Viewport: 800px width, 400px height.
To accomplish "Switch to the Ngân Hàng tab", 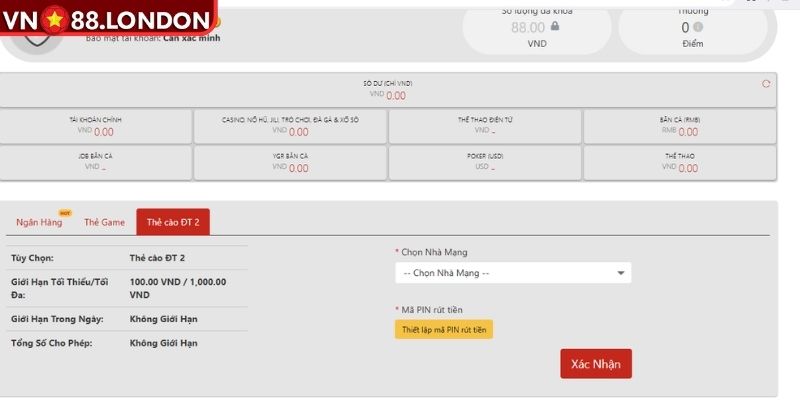I will [39, 222].
